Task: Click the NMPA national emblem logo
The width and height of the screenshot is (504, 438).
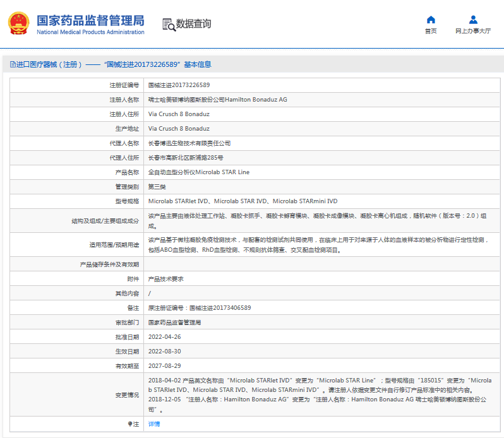Action: [x=19, y=23]
